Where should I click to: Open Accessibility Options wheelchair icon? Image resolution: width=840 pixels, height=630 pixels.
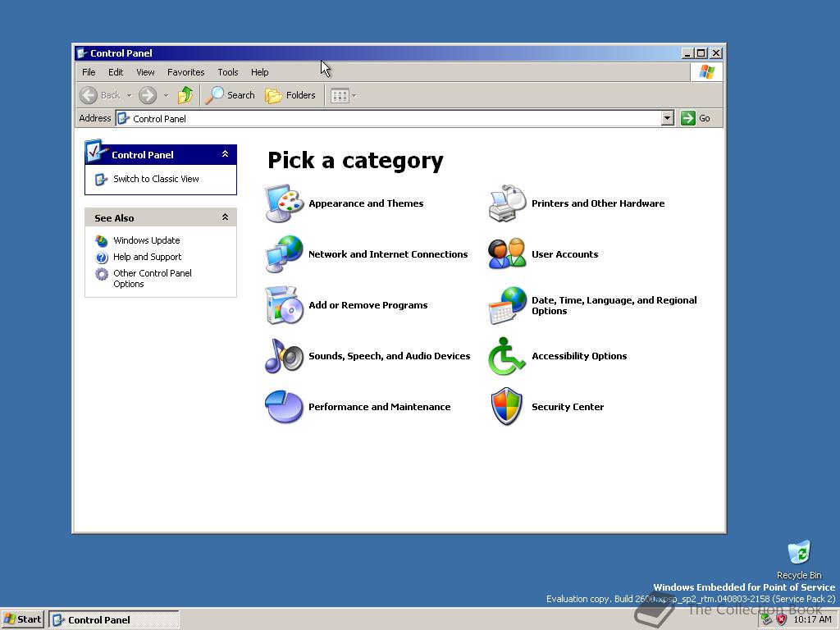click(x=506, y=356)
